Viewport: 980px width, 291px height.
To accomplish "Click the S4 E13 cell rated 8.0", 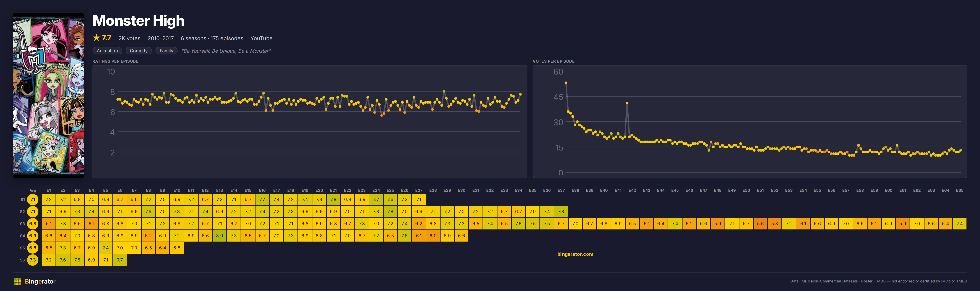I will pyautogui.click(x=220, y=236).
